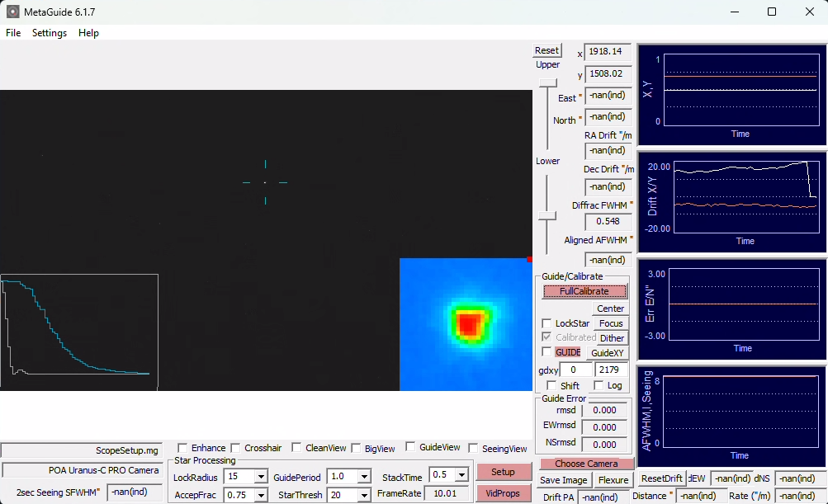This screenshot has height=504, width=828.
Task: Click the Setup button
Action: [503, 472]
